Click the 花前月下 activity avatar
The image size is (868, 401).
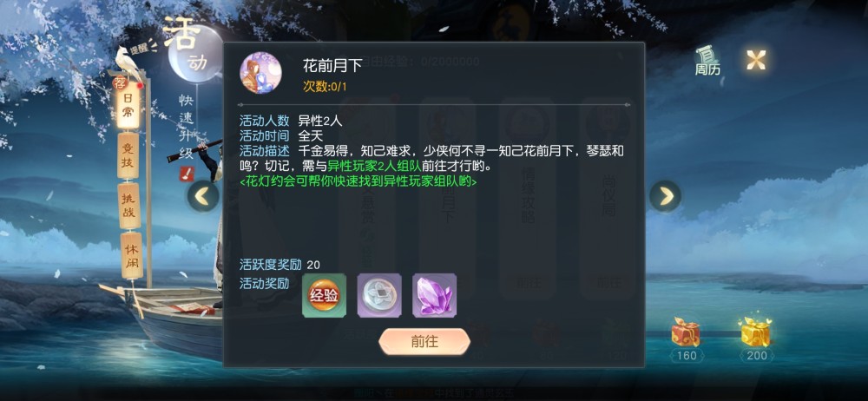point(260,73)
